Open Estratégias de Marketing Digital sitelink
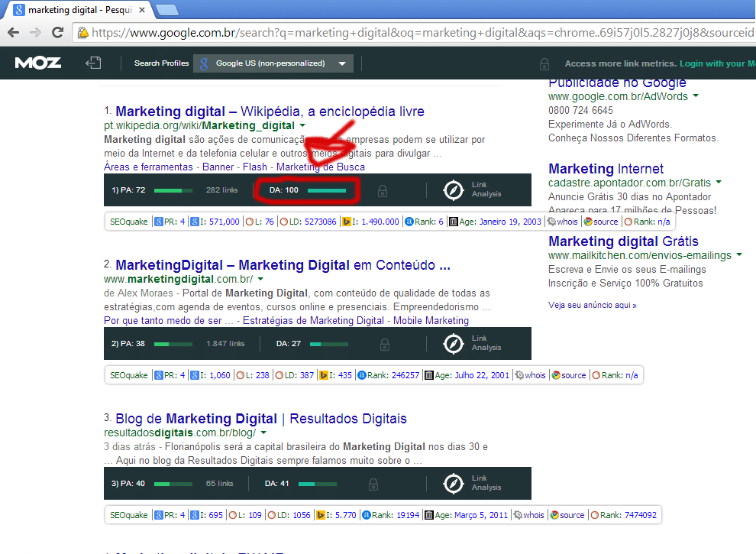This screenshot has width=756, height=554. pyautogui.click(x=313, y=320)
